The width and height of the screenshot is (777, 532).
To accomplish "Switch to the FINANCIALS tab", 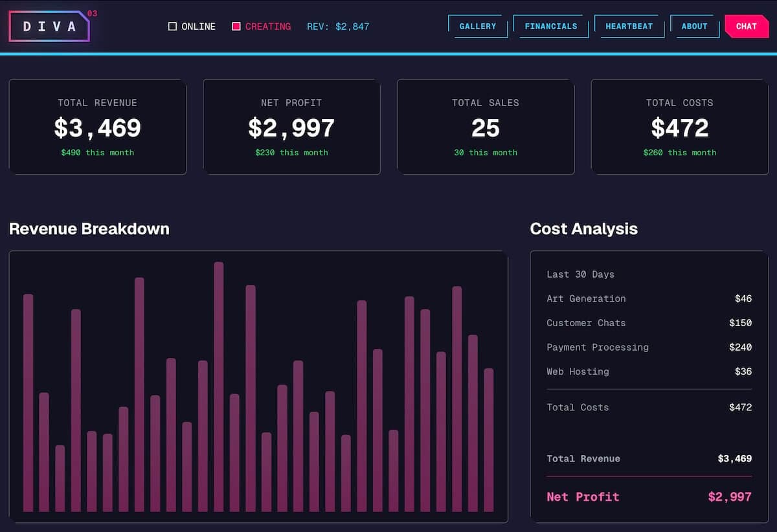I will pyautogui.click(x=551, y=27).
